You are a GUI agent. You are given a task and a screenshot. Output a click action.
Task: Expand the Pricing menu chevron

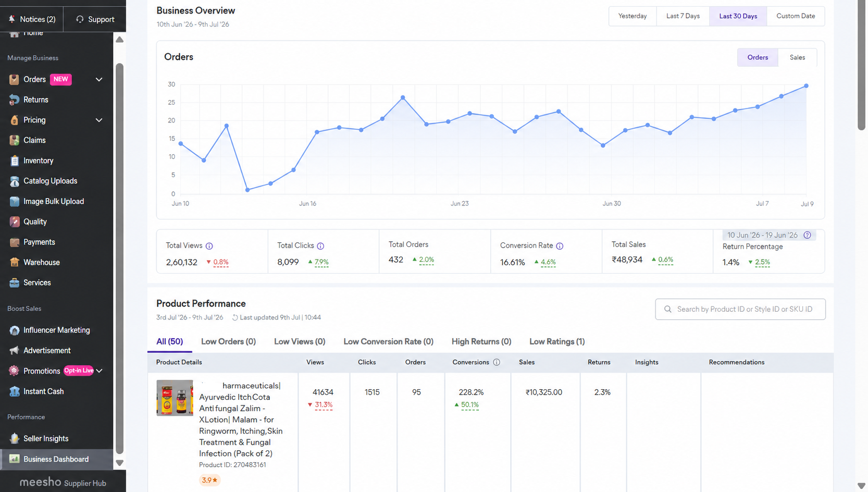click(99, 120)
